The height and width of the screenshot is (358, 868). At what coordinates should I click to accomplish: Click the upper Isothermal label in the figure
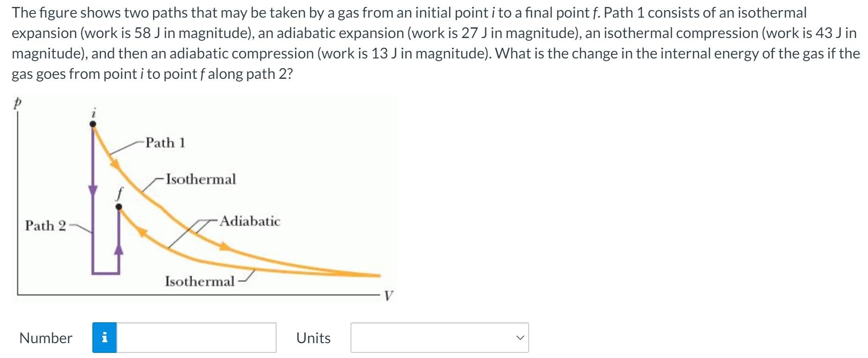point(201,179)
